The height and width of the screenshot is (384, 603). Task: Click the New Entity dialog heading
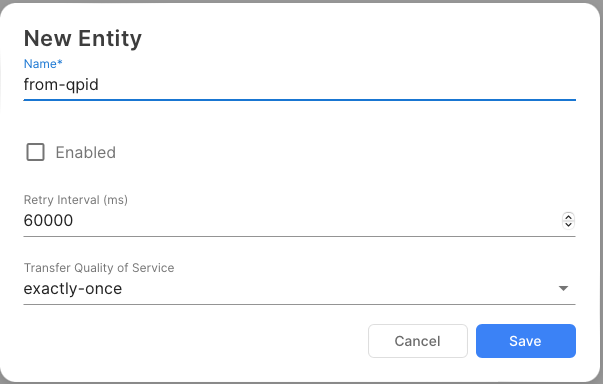(83, 38)
